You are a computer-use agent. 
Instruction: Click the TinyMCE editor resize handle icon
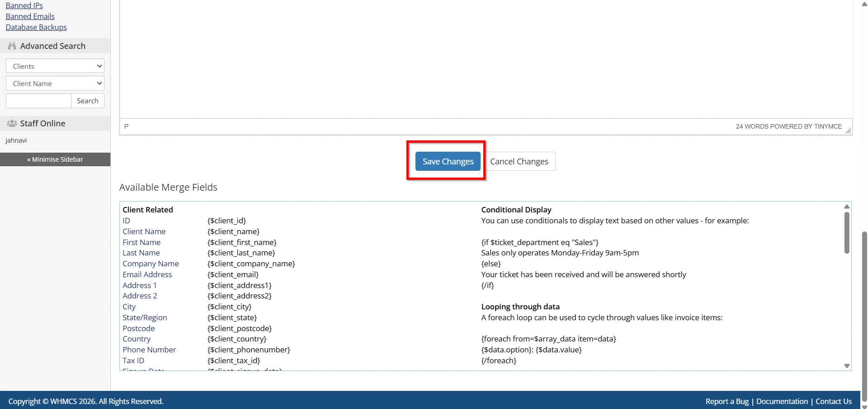(848, 130)
